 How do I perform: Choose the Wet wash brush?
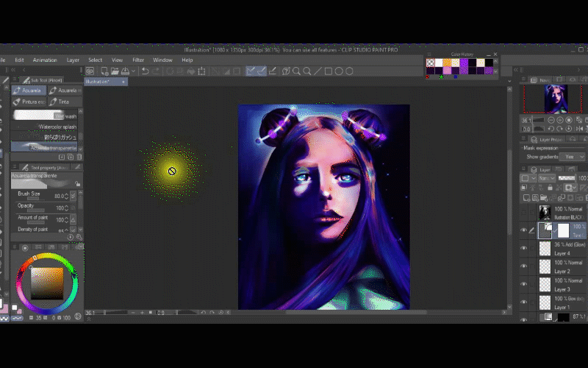(44, 116)
